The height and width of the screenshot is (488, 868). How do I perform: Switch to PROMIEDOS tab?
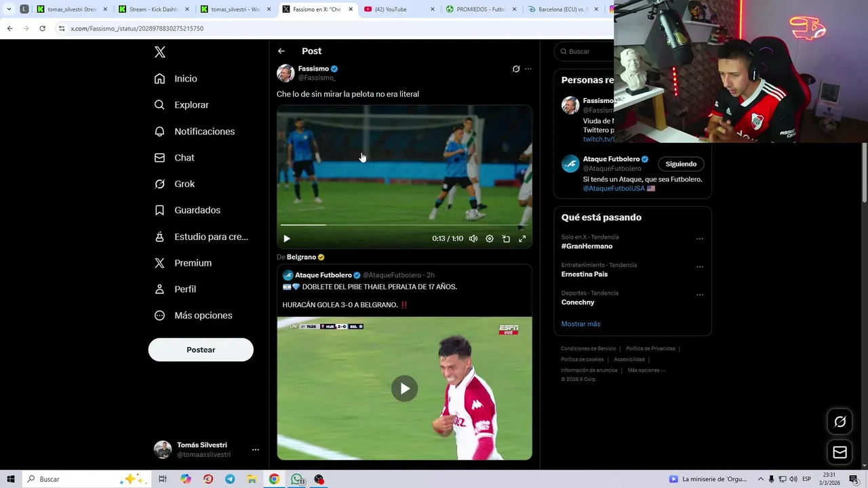point(481,9)
